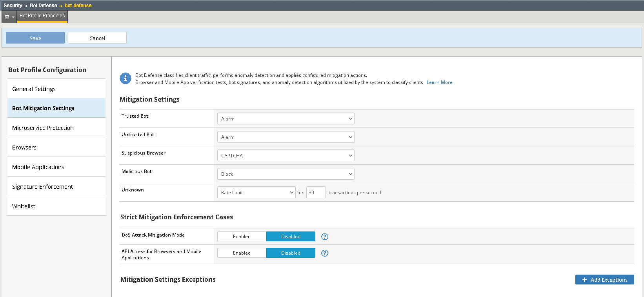Image resolution: width=644 pixels, height=297 pixels.
Task: Click the transactions per second input field
Action: click(x=316, y=192)
